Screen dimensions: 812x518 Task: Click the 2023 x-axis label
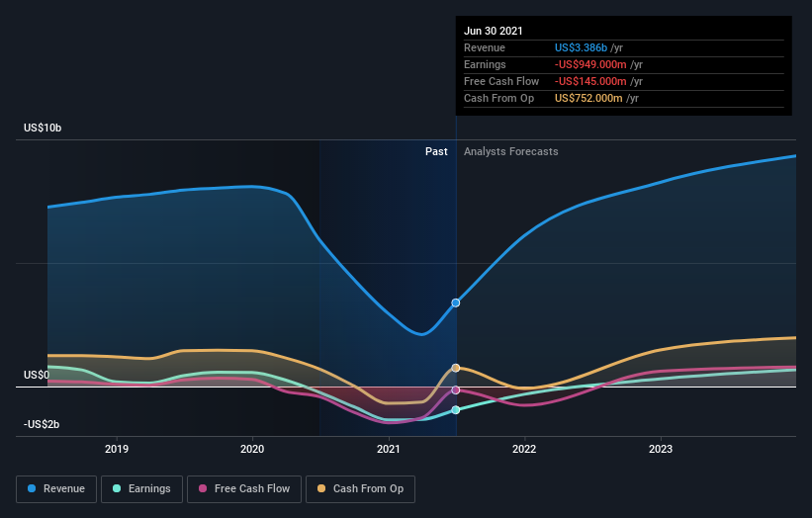pyautogui.click(x=661, y=449)
